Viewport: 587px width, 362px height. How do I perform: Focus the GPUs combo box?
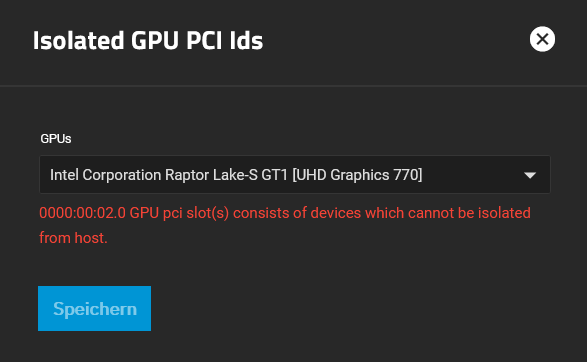click(295, 174)
